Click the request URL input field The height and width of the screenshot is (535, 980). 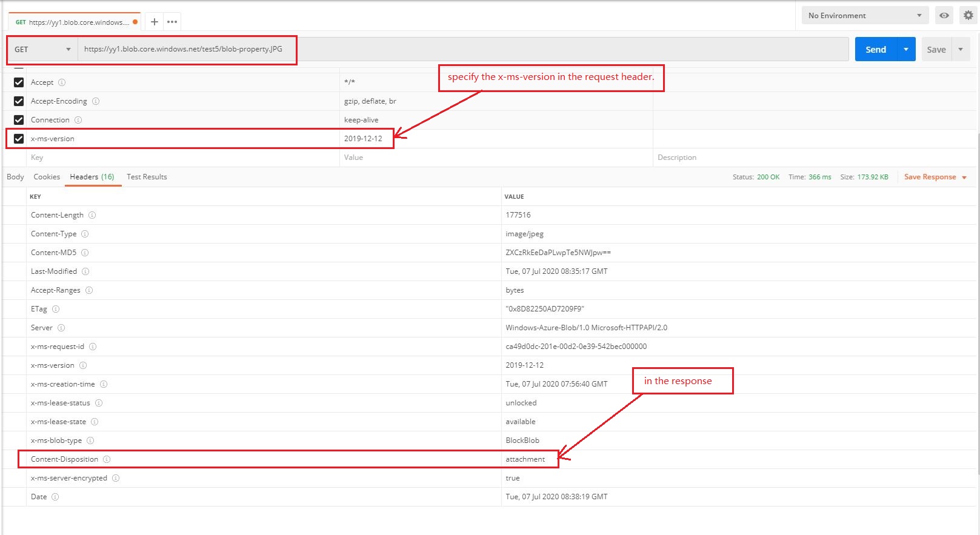pos(463,49)
